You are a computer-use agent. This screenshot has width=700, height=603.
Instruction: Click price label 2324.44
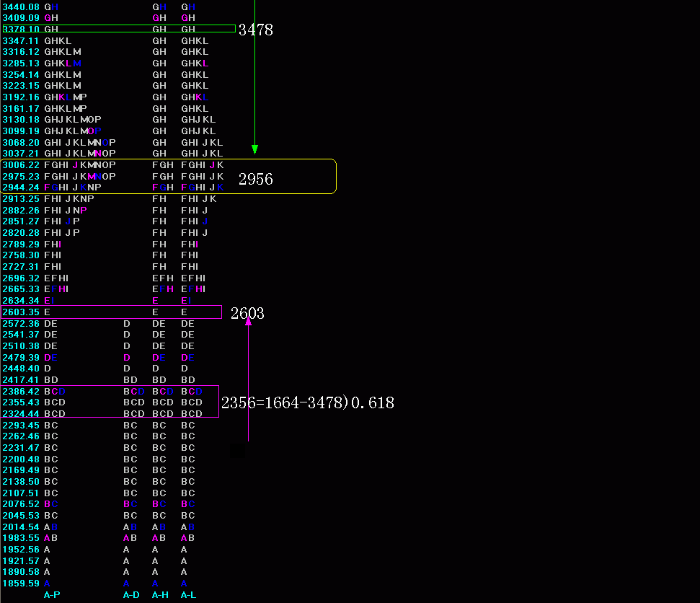(x=21, y=414)
